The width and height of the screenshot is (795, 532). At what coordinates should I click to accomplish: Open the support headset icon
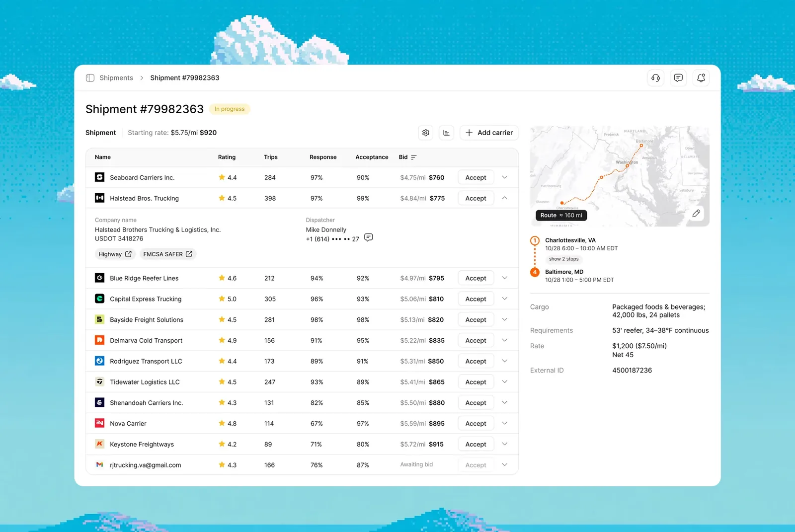[655, 78]
